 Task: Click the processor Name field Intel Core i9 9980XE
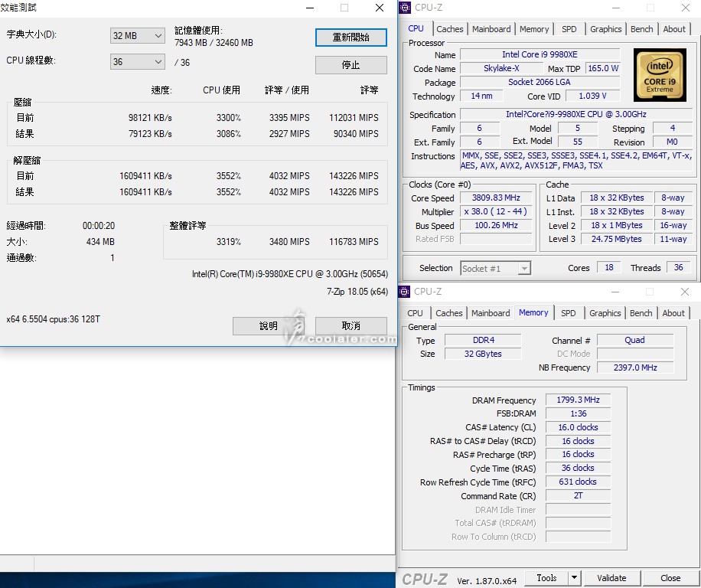coord(540,54)
